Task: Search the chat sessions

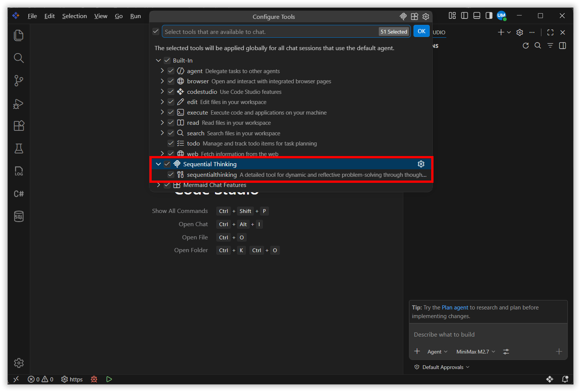Action: click(538, 46)
